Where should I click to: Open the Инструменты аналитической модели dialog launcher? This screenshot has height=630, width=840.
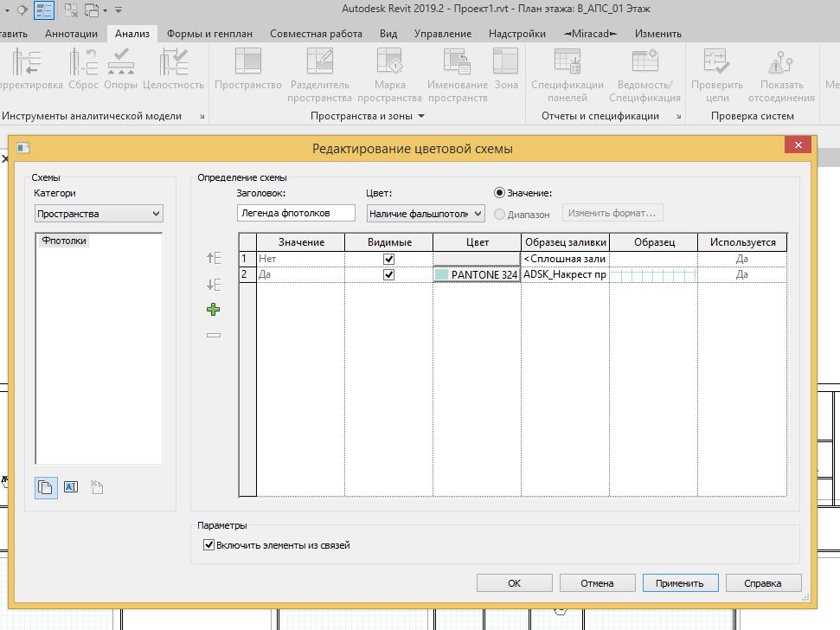pos(202,116)
